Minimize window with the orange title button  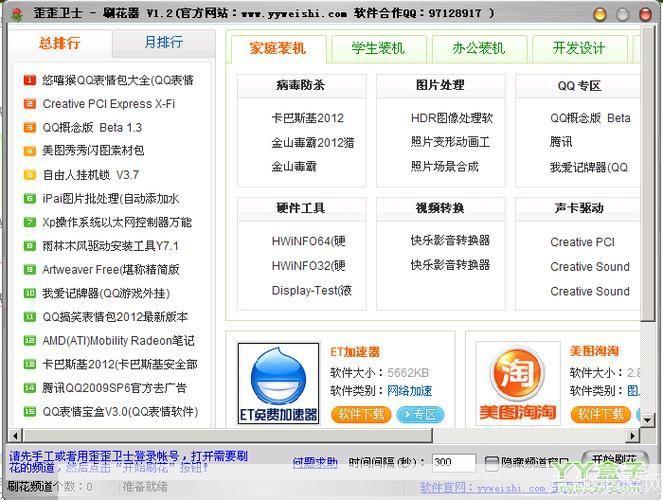(600, 14)
